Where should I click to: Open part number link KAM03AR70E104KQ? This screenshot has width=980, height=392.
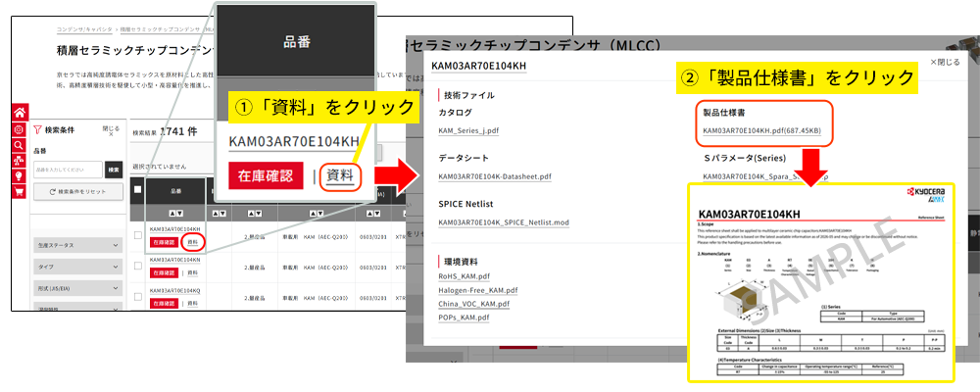point(174,290)
